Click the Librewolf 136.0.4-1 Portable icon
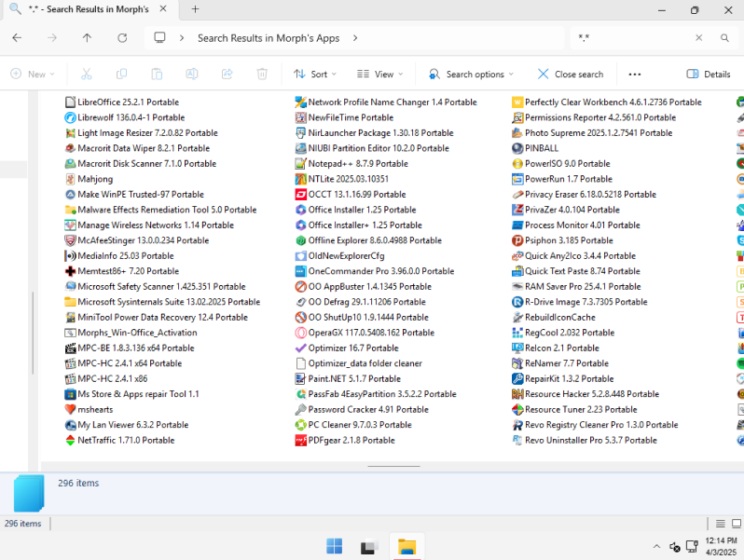 pyautogui.click(x=70, y=117)
